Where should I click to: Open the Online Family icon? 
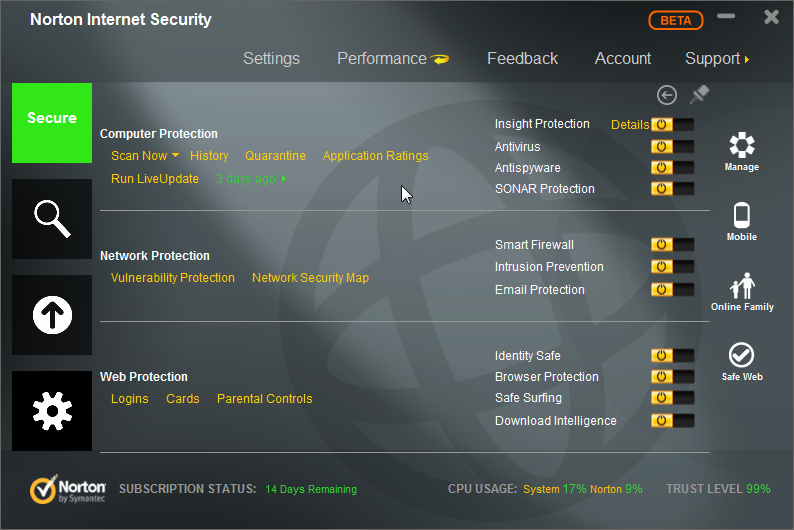pos(742,291)
